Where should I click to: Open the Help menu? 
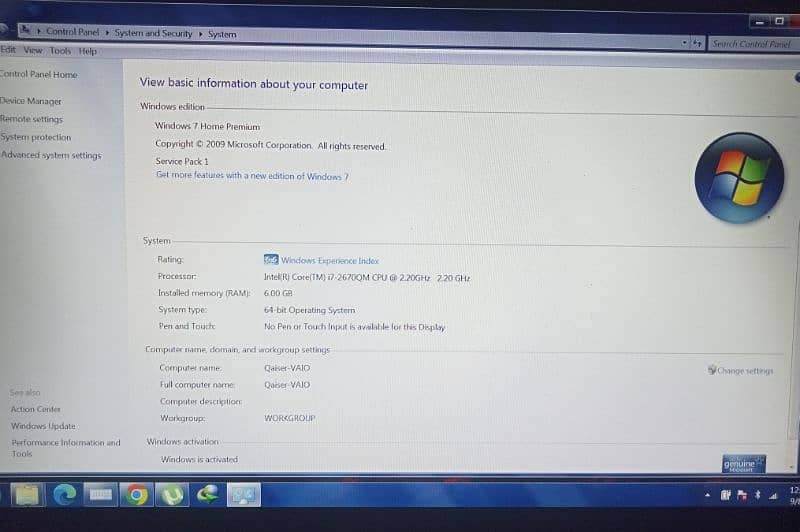tap(88, 52)
